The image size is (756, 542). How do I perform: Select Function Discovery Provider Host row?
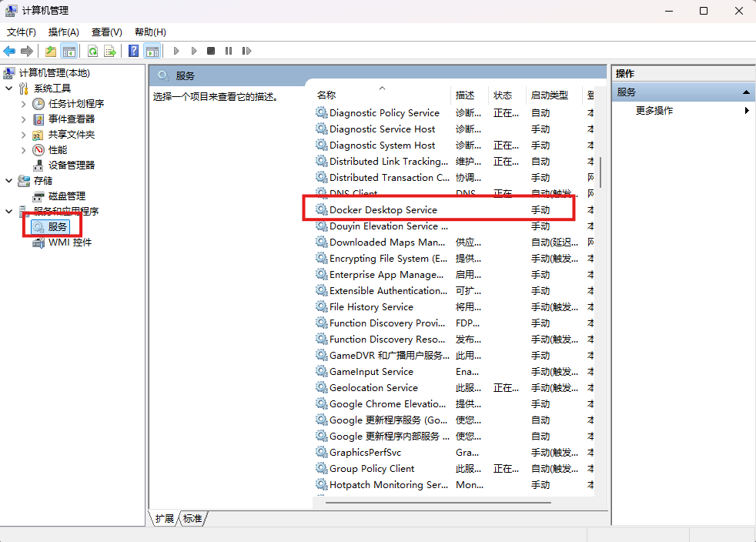[x=453, y=323]
